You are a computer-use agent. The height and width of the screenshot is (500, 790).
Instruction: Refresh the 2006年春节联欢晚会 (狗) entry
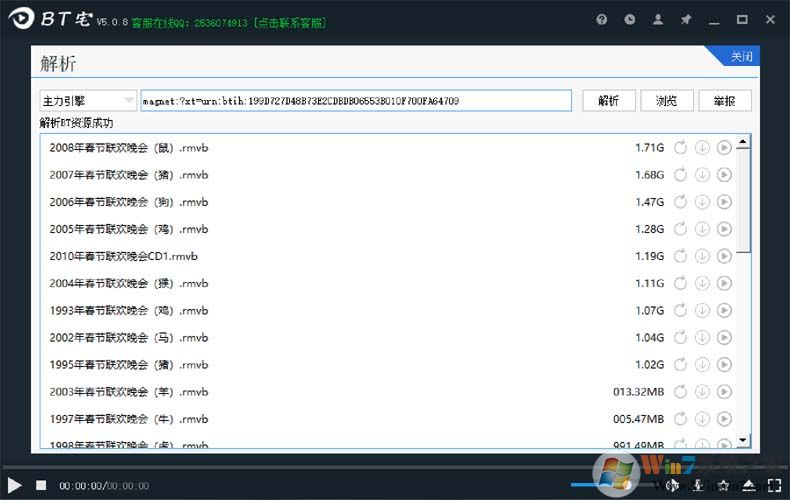(x=680, y=202)
